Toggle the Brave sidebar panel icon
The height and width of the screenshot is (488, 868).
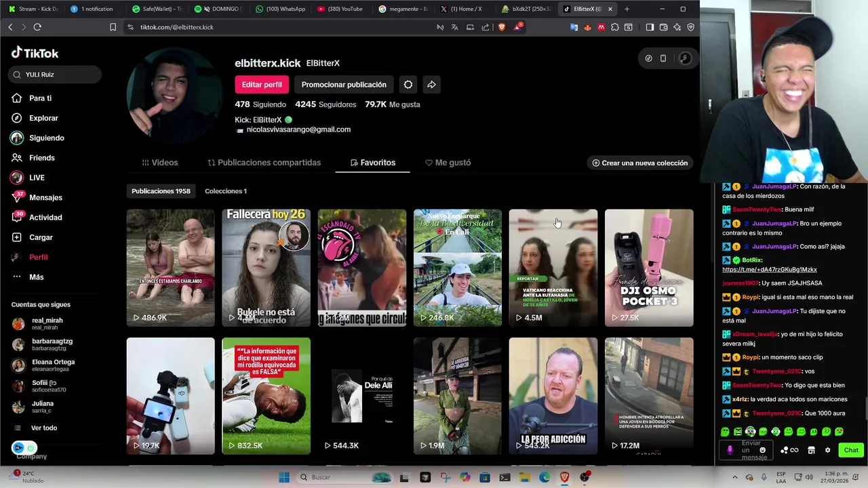[x=650, y=27]
